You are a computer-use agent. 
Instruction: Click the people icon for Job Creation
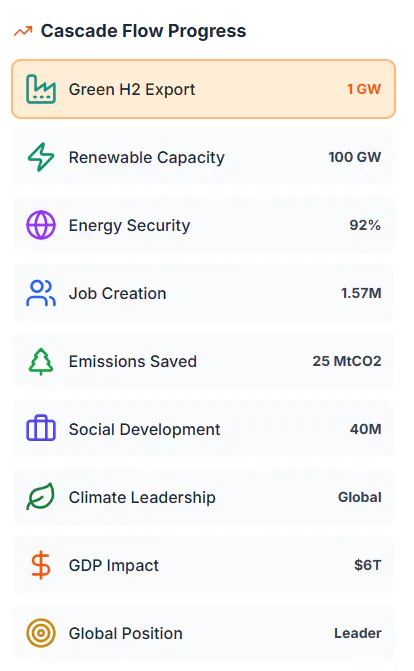(41, 293)
